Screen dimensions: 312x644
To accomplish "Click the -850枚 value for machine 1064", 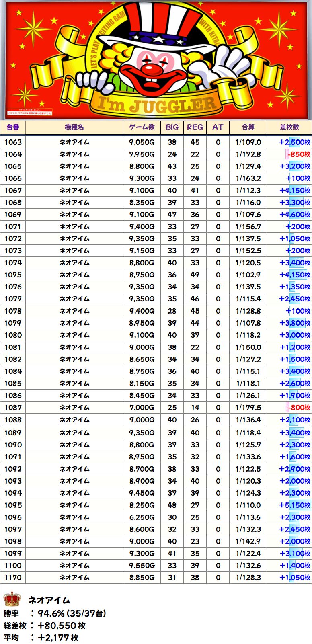I will click(298, 154).
